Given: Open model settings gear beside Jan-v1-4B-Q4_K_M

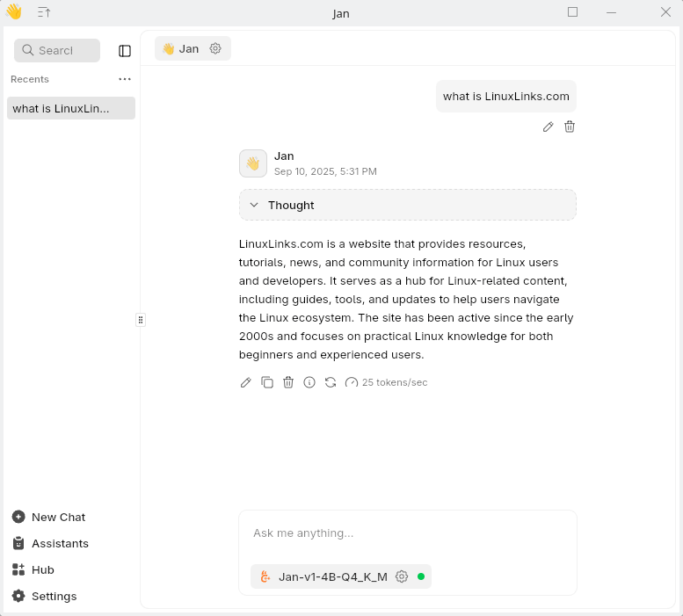Looking at the screenshot, I should coord(402,576).
